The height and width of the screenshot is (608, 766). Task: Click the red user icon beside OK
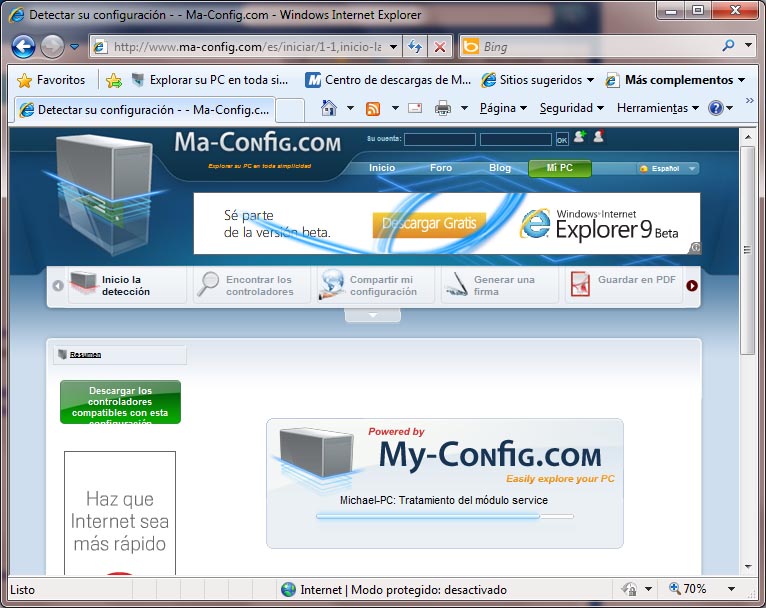pyautogui.click(x=599, y=137)
